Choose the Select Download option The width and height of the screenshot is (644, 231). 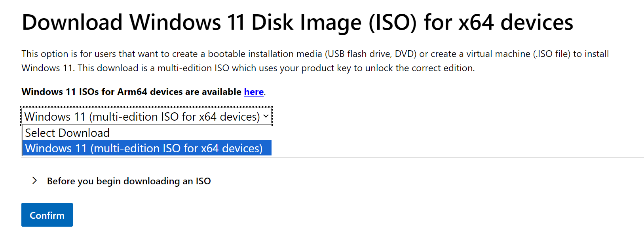point(67,133)
